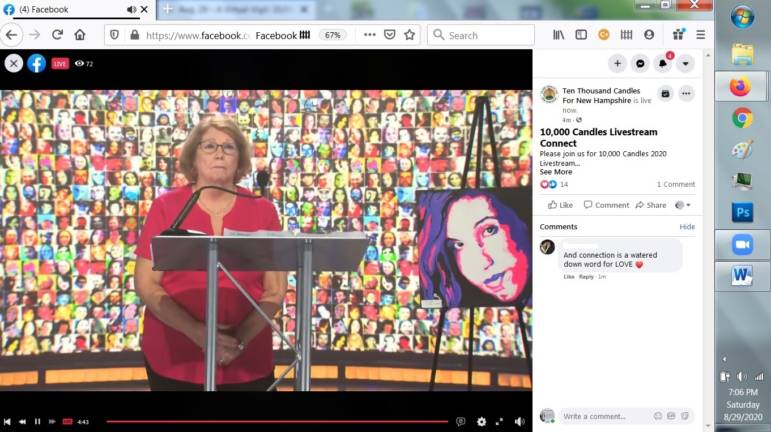Image resolution: width=771 pixels, height=432 pixels.
Task: Mute the Facebook tab audio
Action: [x=131, y=10]
